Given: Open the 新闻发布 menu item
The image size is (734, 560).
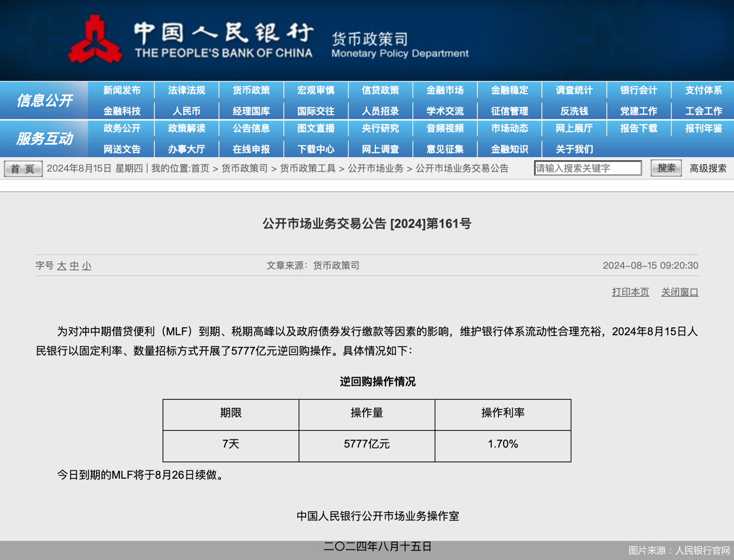Looking at the screenshot, I should tap(122, 90).
